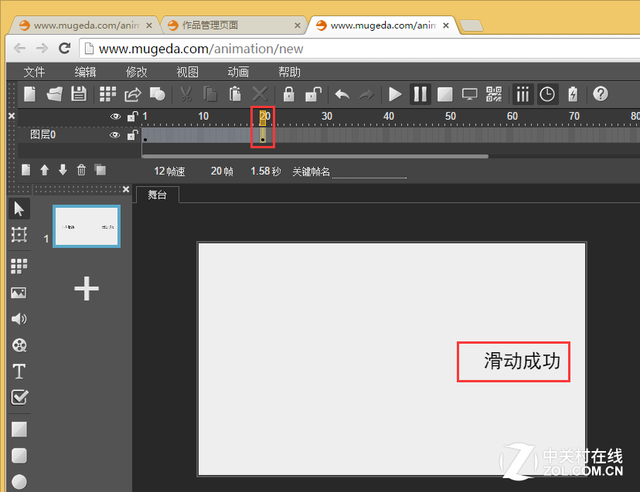Click the Save floppy disk icon

79,94
